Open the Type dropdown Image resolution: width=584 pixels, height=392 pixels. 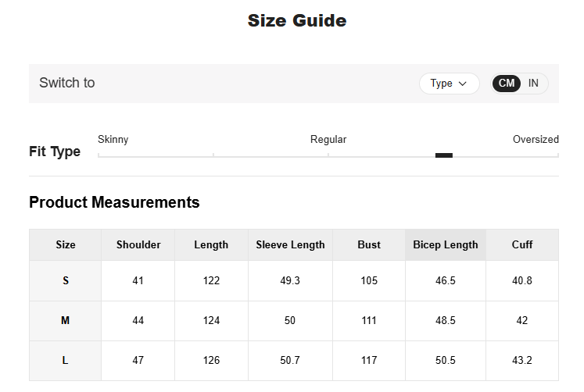449,84
